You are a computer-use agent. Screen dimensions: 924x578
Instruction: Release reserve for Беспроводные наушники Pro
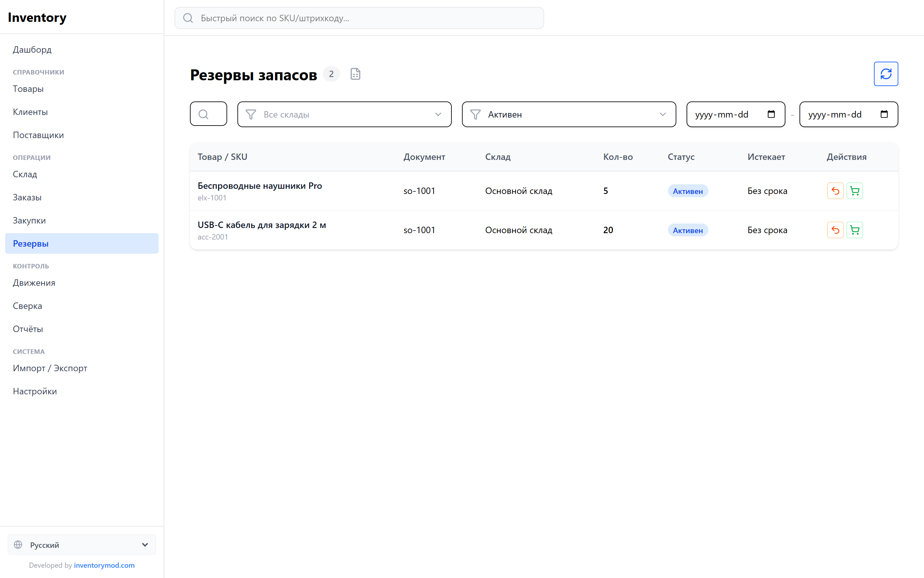[x=835, y=191]
